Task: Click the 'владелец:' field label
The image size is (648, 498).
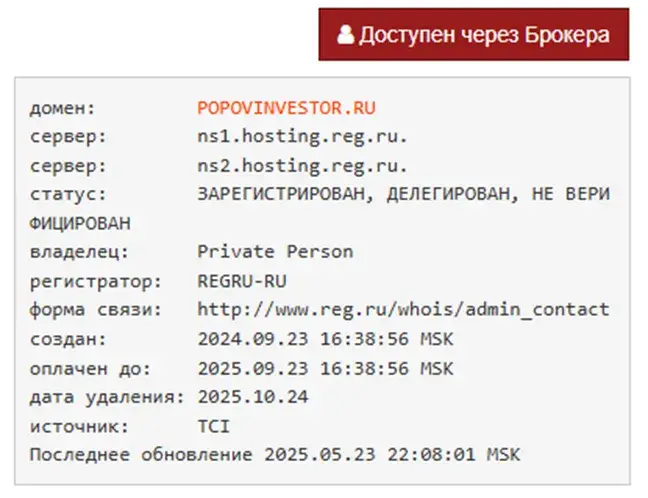Action: [x=79, y=252]
